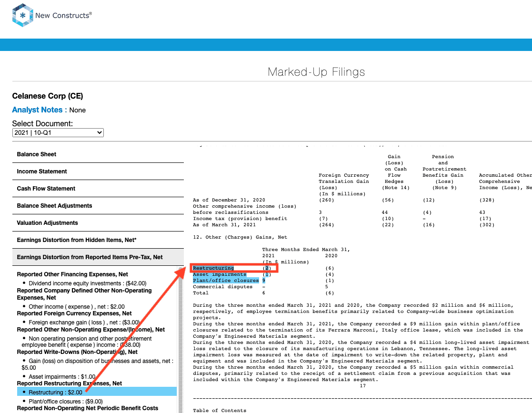Open the Cash Flow Statement section
The image size is (532, 413).
click(x=98, y=189)
